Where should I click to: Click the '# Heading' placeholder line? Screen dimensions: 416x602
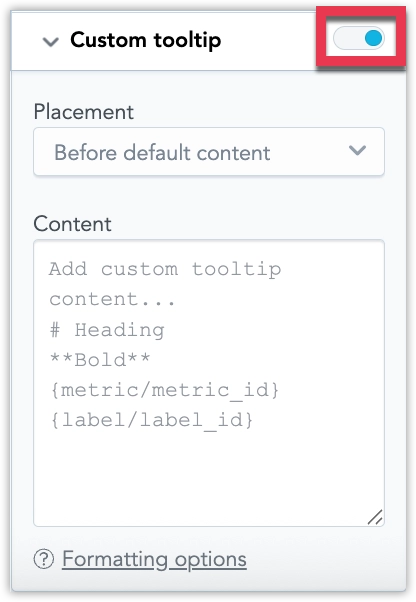(107, 330)
